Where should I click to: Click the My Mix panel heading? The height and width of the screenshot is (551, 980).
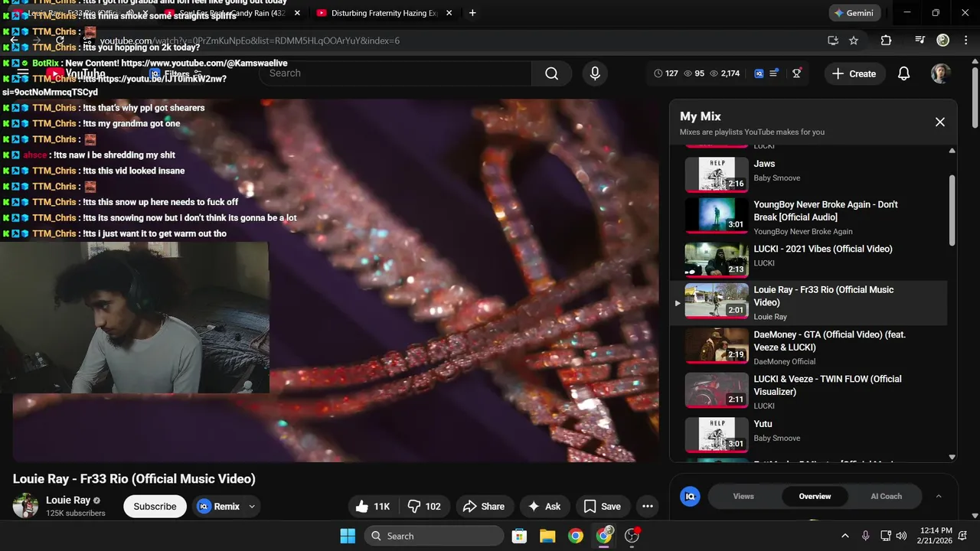pos(701,116)
